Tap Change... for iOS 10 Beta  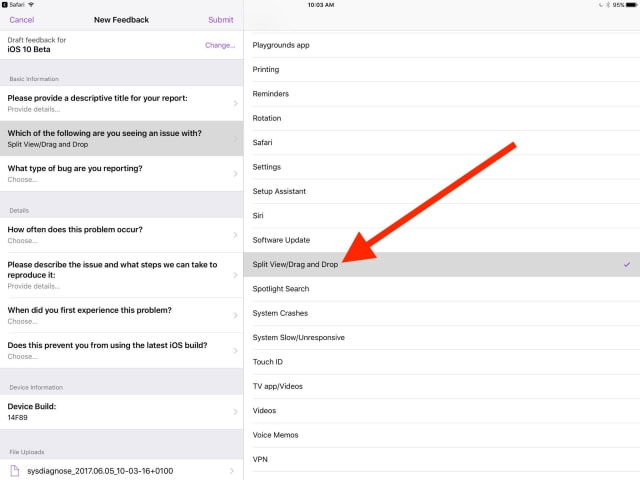(220, 45)
